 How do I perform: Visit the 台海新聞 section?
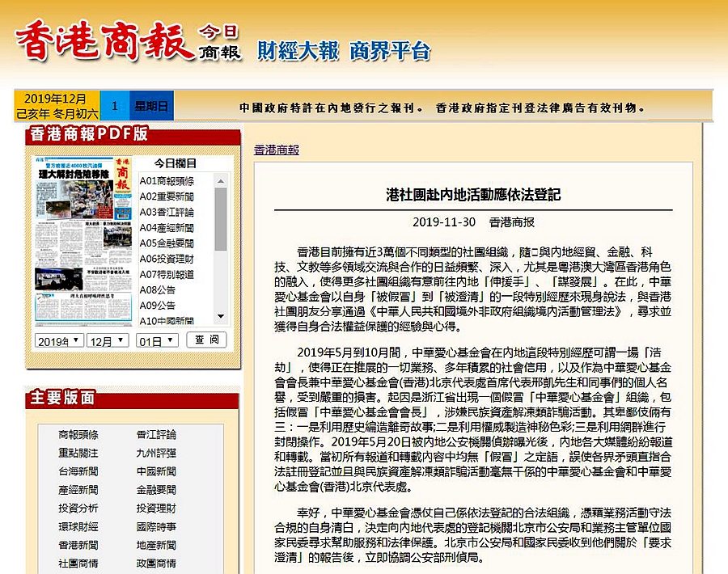tap(78, 471)
